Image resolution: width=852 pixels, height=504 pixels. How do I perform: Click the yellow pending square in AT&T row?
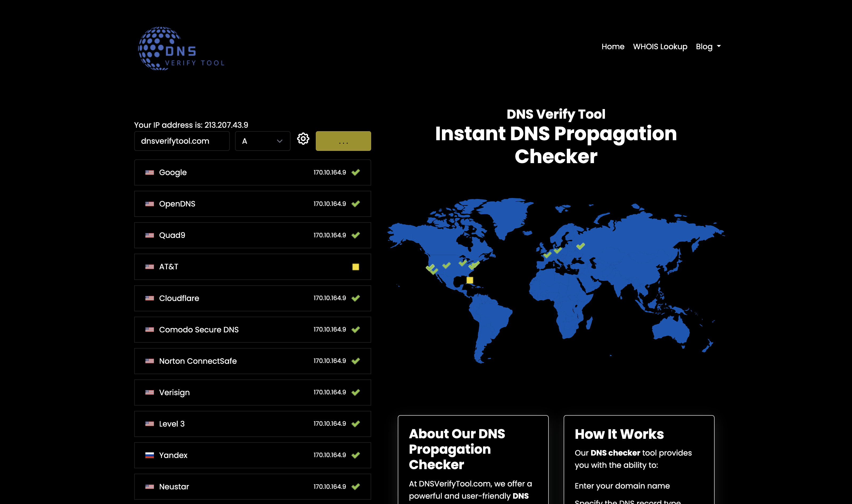click(x=356, y=267)
